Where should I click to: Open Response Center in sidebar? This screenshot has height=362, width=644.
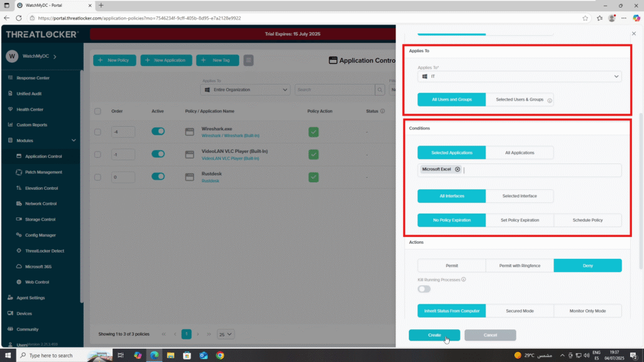[x=33, y=78]
